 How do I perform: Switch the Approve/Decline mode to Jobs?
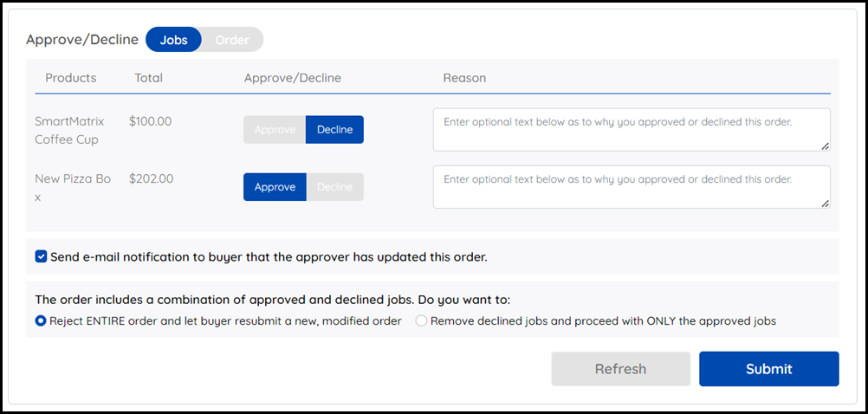point(173,40)
